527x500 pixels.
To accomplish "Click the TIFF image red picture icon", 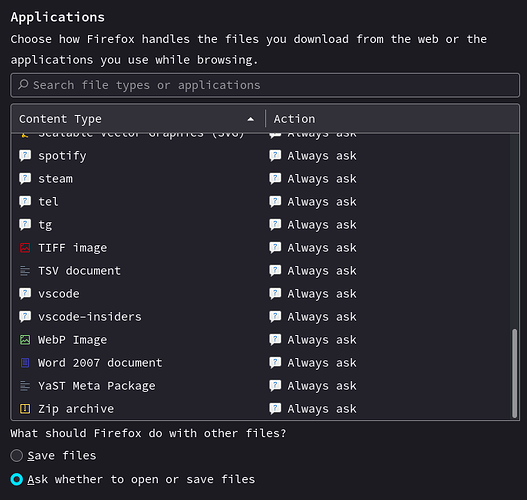I will [25, 248].
